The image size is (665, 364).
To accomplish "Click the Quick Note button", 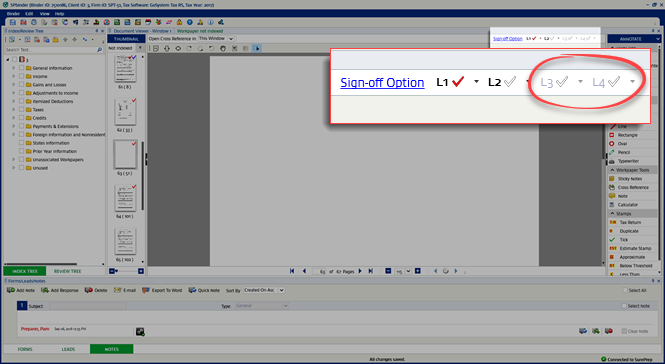I will tap(204, 290).
